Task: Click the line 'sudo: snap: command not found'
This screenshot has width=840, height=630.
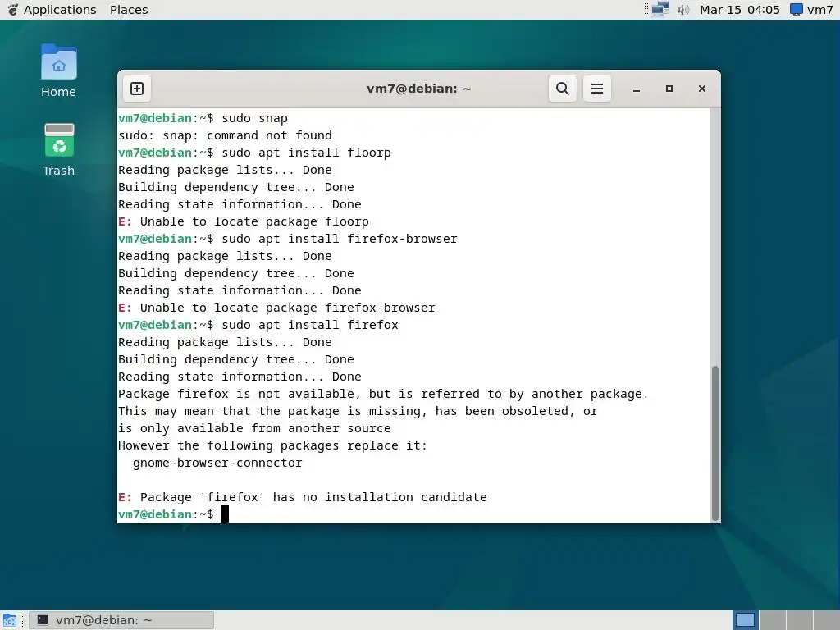Action: click(225, 135)
